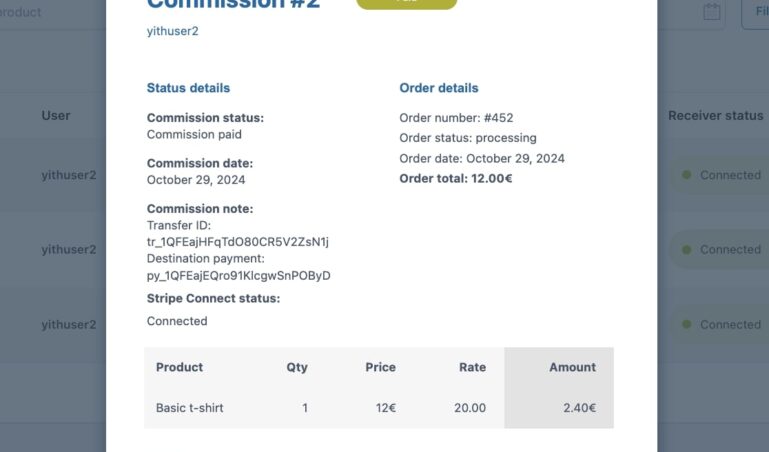Click yithuser2 in the third table row
The width and height of the screenshot is (769, 452).
click(x=69, y=324)
